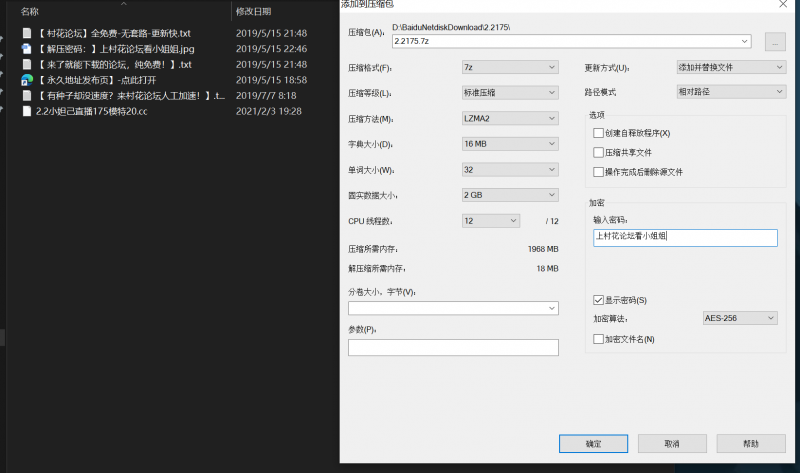800x473 pixels.
Task: Enable 加密文件名 checkbox
Action: 598,339
